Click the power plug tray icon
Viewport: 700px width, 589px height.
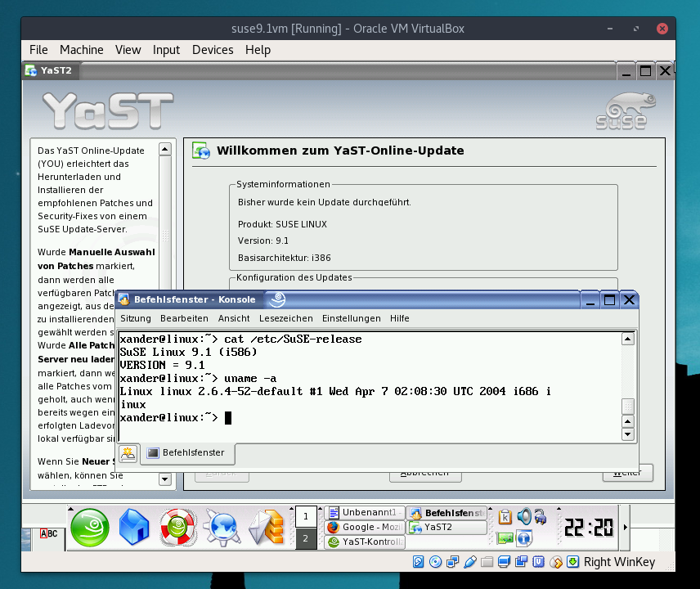click(x=541, y=517)
